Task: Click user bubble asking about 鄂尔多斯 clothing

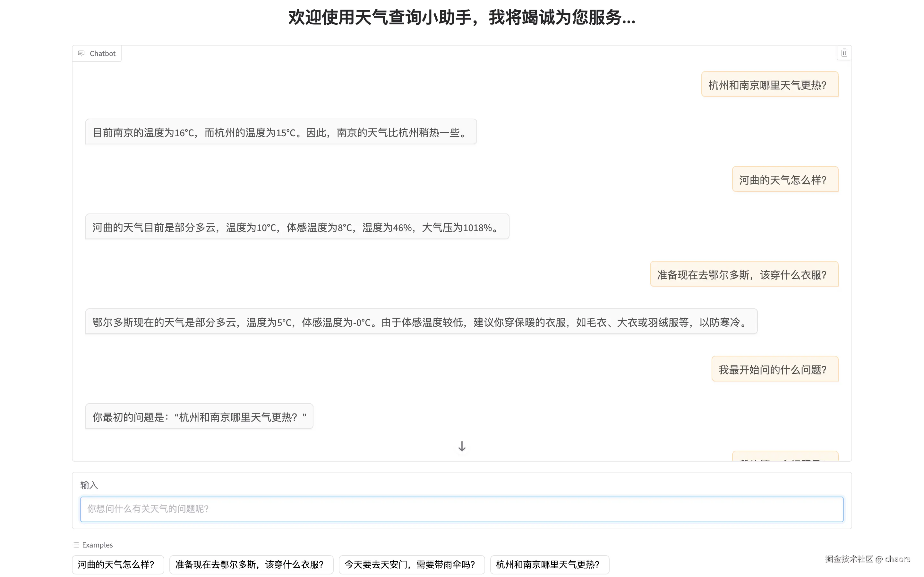Action: pyautogui.click(x=744, y=274)
